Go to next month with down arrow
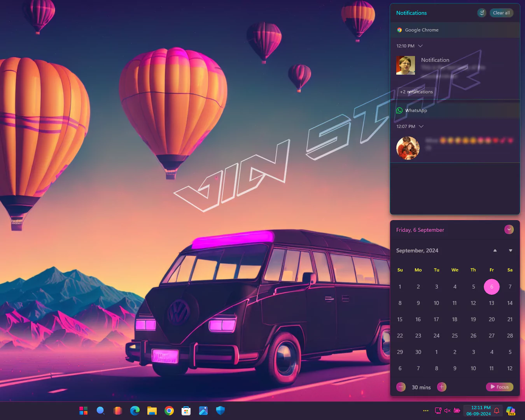 (511, 250)
